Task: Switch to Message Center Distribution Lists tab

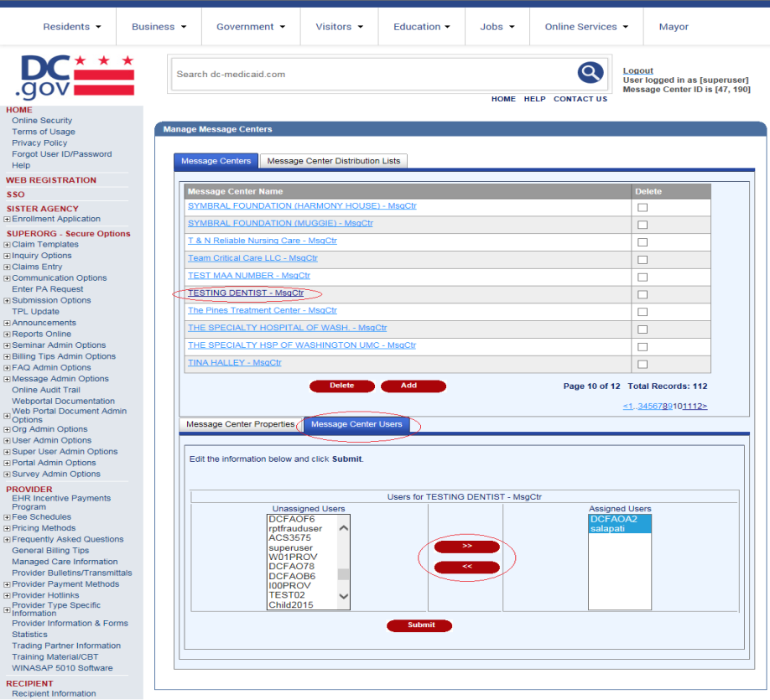Action: [x=334, y=161]
